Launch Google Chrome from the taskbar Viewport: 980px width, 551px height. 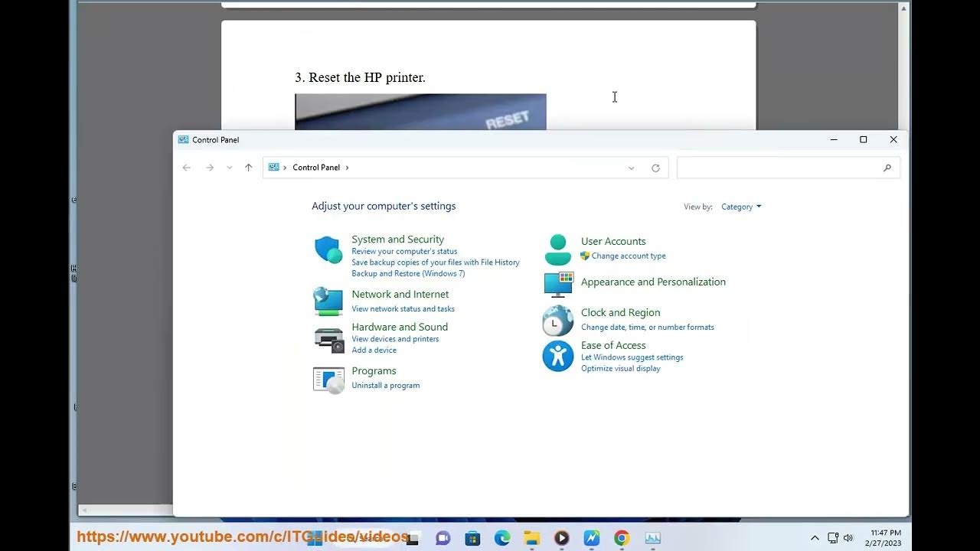click(622, 538)
